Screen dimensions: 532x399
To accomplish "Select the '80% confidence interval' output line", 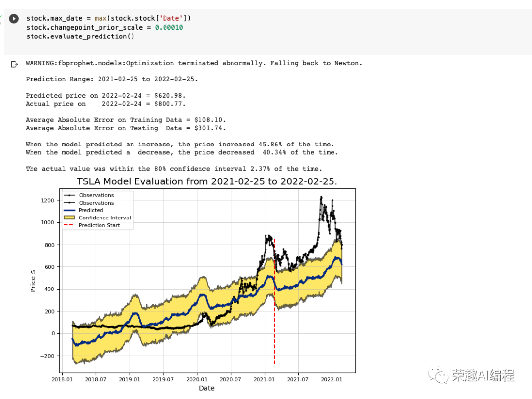I will [x=174, y=169].
